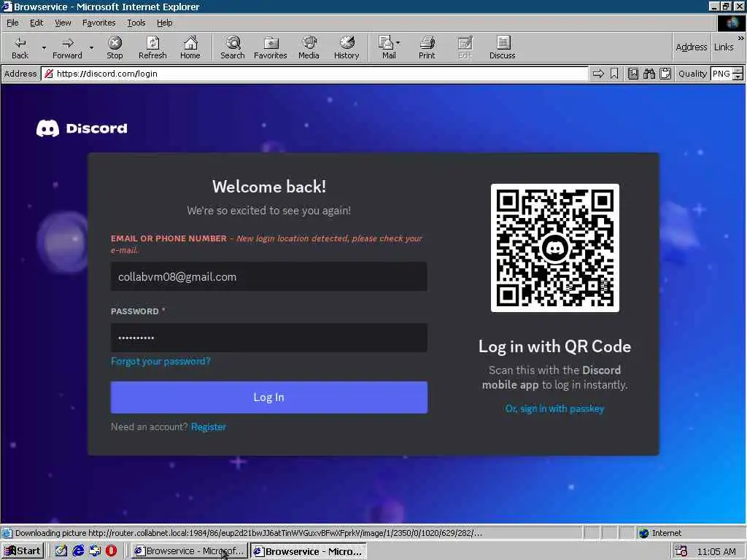
Task: Launch Internet Explorer from quick launch
Action: (x=78, y=551)
